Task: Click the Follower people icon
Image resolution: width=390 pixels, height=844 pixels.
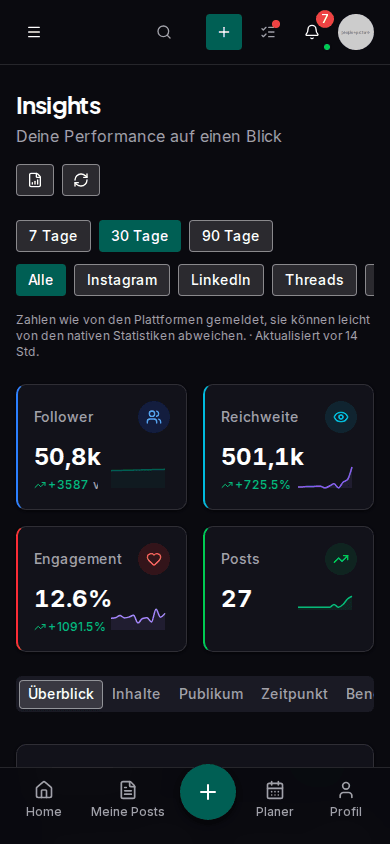Action: pyautogui.click(x=154, y=417)
